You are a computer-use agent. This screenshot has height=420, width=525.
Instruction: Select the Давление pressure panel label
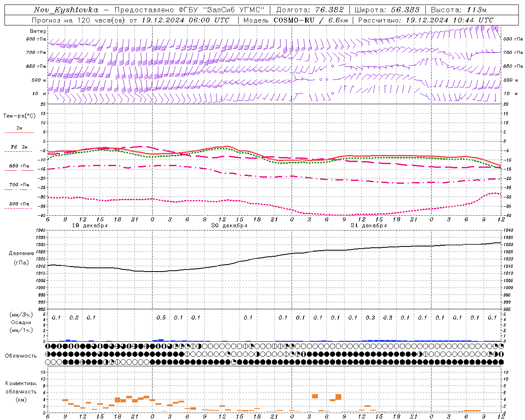pos(21,253)
